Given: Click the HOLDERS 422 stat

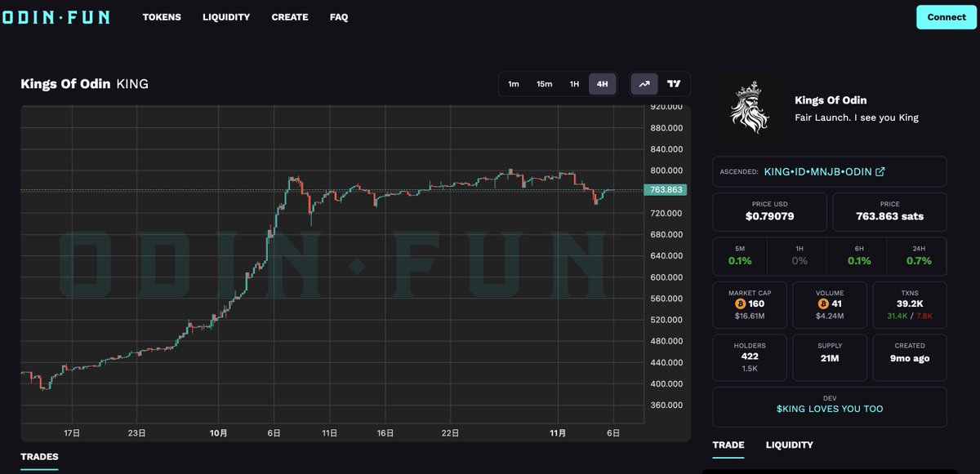Looking at the screenshot, I should [x=750, y=357].
